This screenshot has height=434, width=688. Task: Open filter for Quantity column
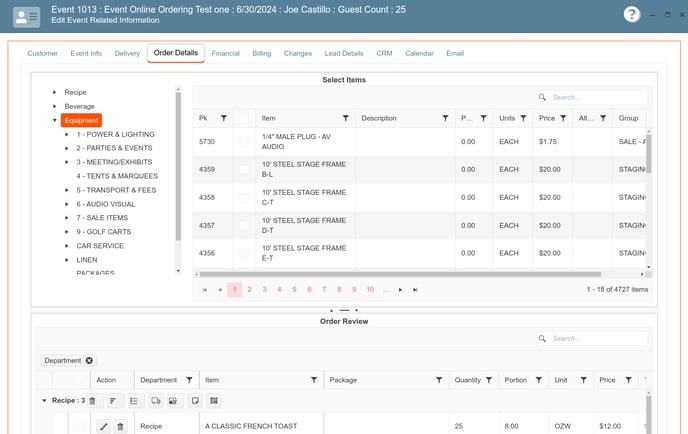pyautogui.click(x=489, y=380)
